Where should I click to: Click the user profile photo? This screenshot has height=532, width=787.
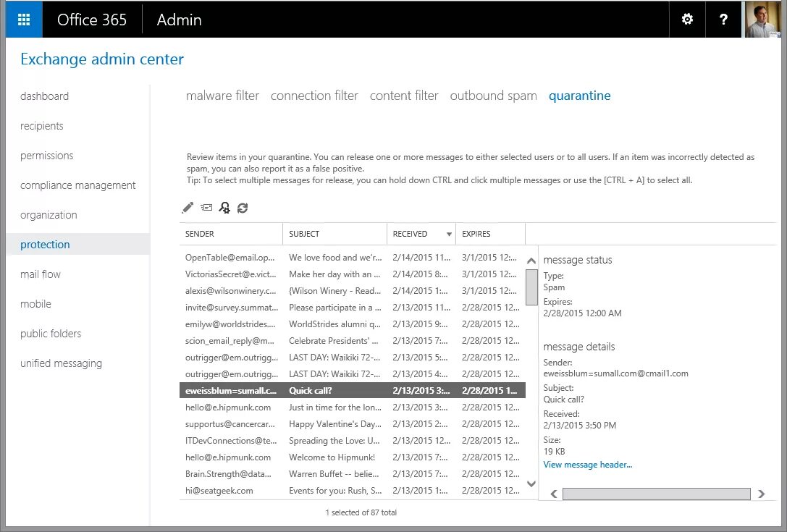tap(762, 20)
